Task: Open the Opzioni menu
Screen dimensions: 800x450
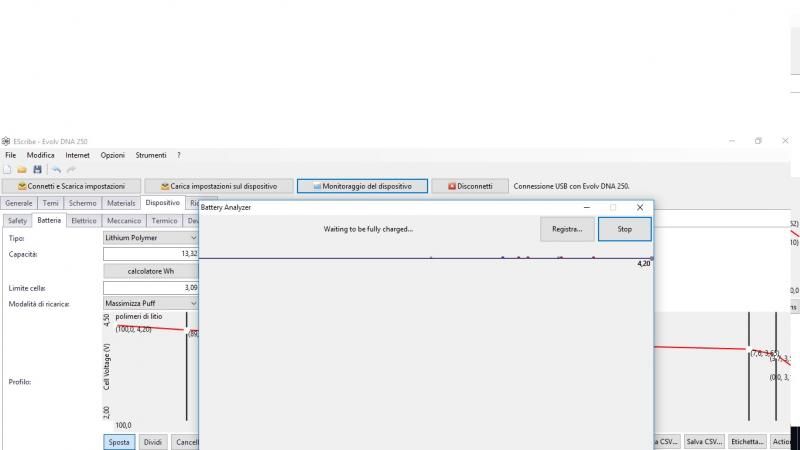Action: 113,155
